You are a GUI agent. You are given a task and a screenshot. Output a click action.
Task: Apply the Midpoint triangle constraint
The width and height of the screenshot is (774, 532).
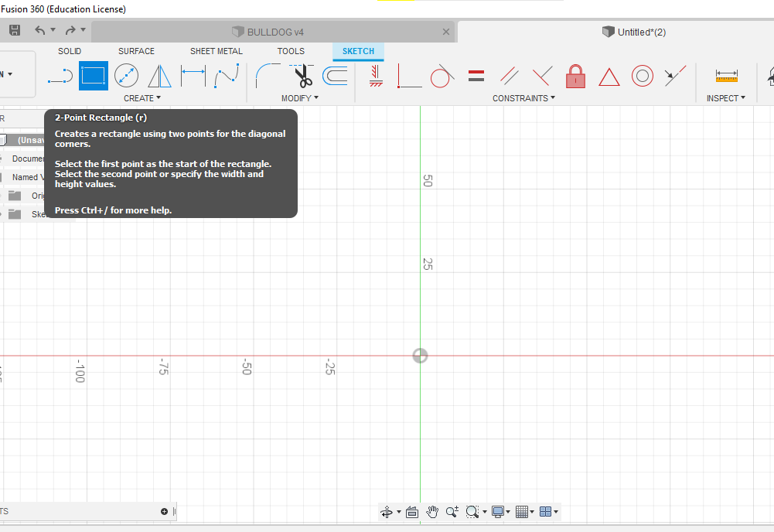pyautogui.click(x=609, y=77)
